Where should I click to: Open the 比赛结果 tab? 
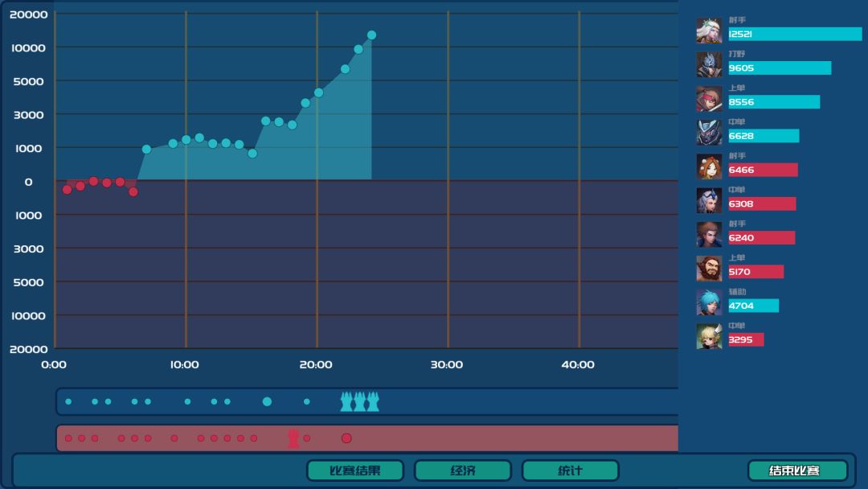(x=355, y=471)
